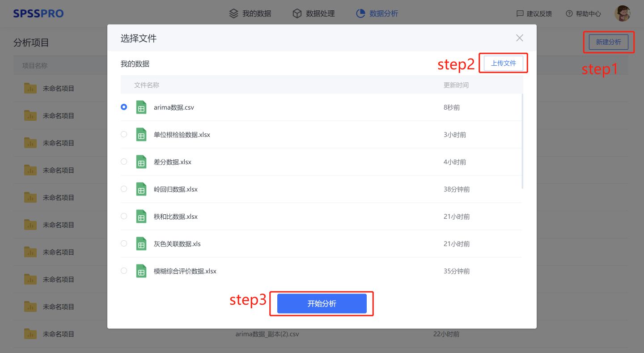Click the 模糊综合评价数据.xlsx spreadsheet icon
The image size is (644, 353).
pos(141,271)
